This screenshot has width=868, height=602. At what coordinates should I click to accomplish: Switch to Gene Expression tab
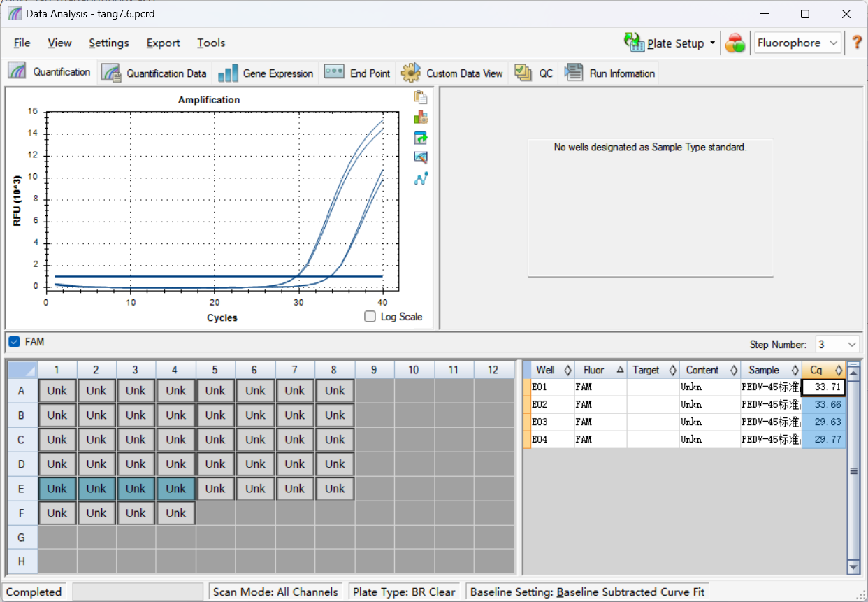click(x=265, y=73)
